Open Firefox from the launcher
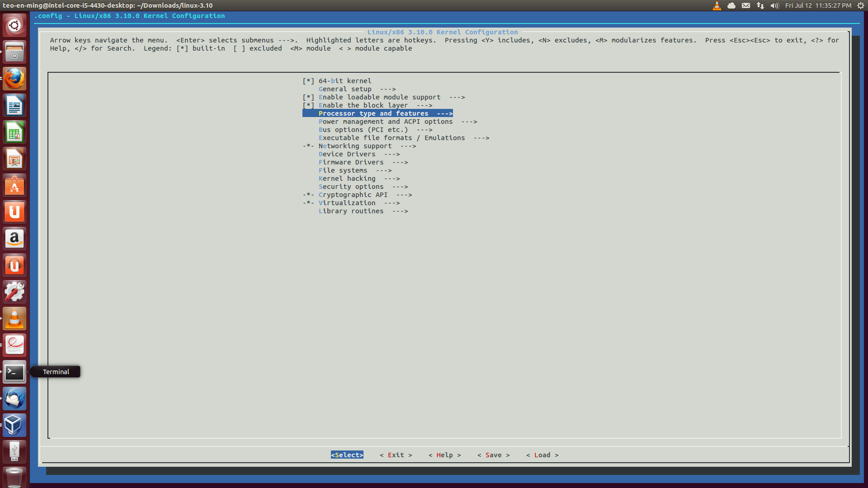The image size is (868, 488). click(14, 79)
